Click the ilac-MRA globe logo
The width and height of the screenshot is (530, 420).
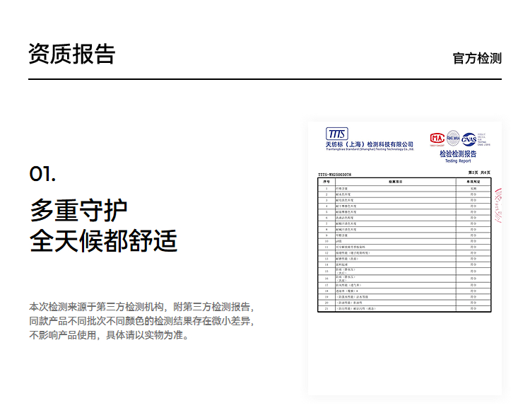(453, 139)
